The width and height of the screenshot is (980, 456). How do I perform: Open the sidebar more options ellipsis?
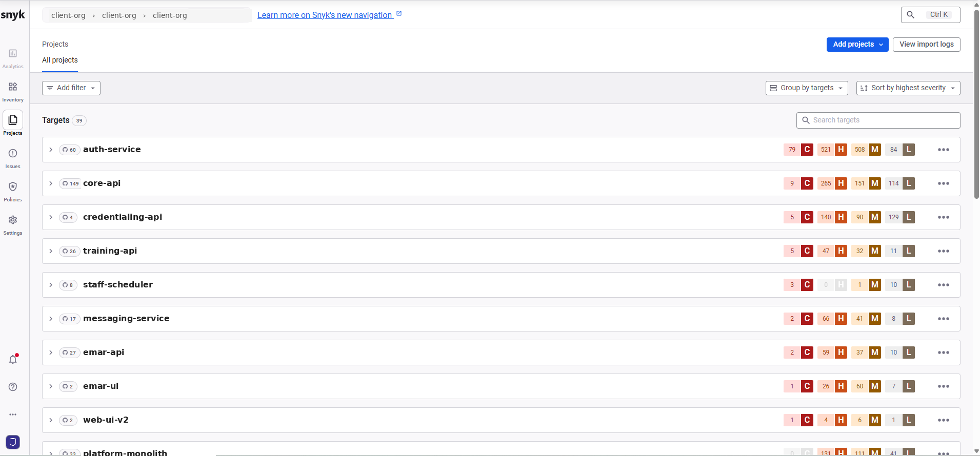tap(13, 414)
